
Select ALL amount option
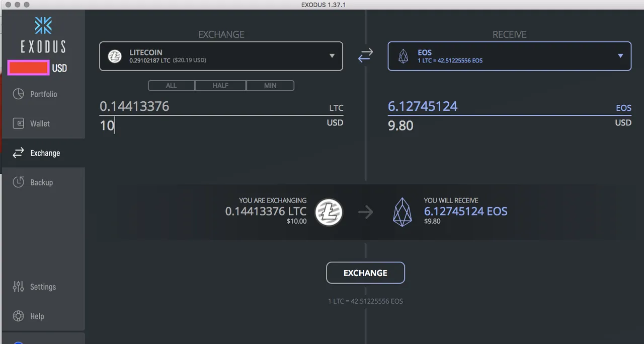pyautogui.click(x=171, y=86)
